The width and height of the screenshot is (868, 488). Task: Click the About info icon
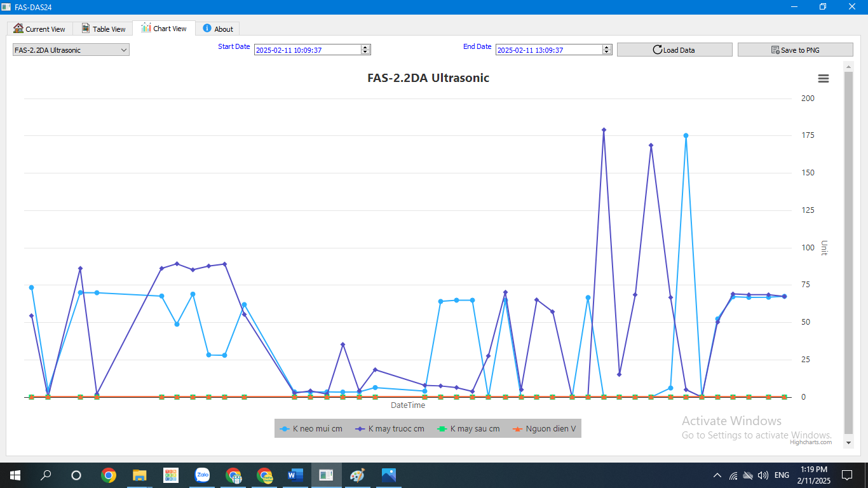click(x=207, y=29)
